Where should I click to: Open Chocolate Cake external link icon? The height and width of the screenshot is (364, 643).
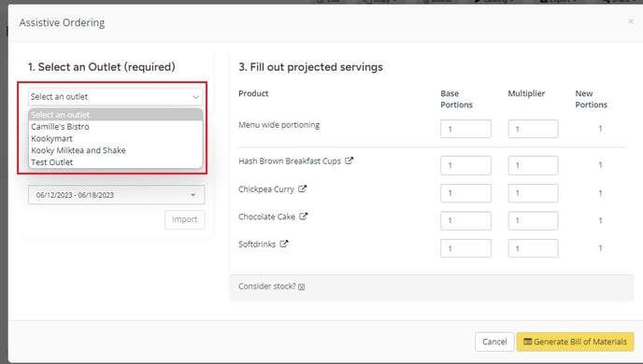coord(303,217)
